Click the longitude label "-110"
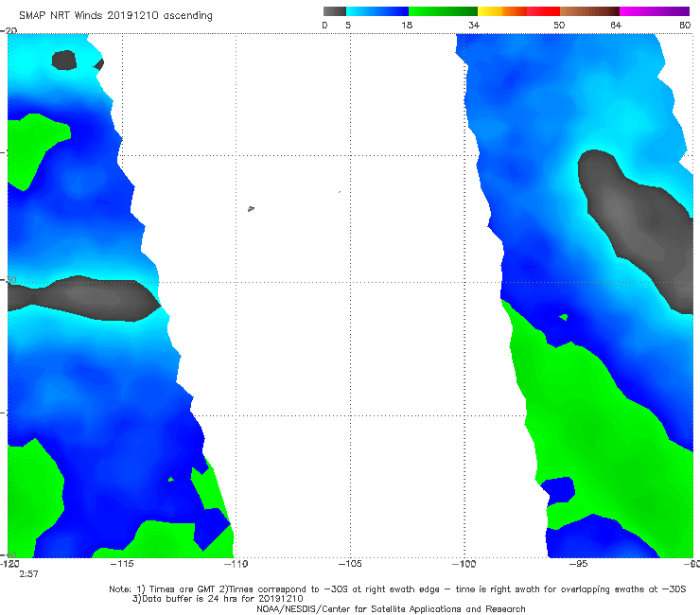The height and width of the screenshot is (615, 700). click(x=236, y=564)
